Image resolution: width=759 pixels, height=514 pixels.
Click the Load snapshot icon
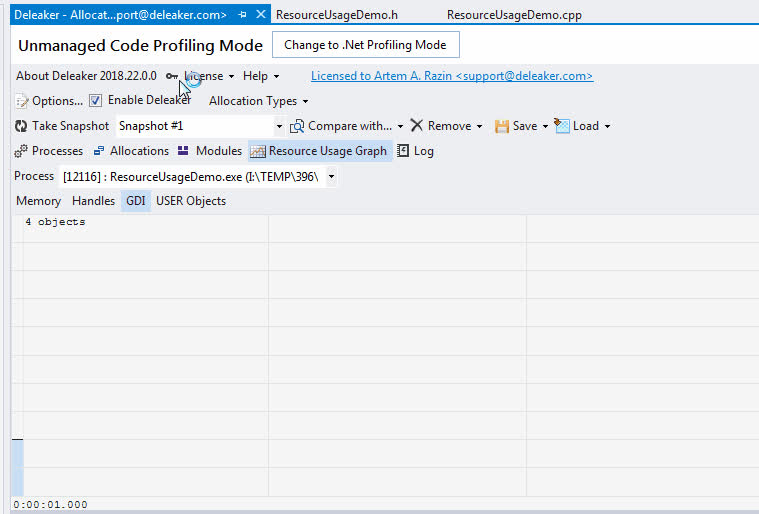coord(562,126)
